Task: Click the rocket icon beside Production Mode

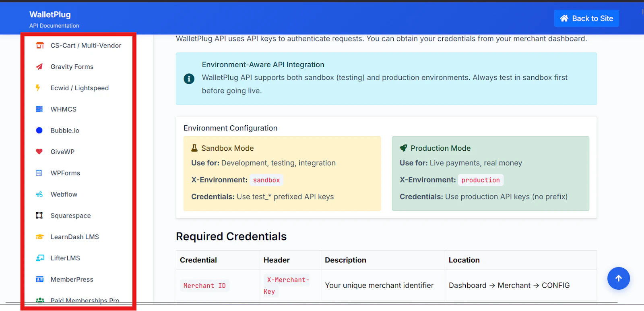Action: click(x=403, y=148)
